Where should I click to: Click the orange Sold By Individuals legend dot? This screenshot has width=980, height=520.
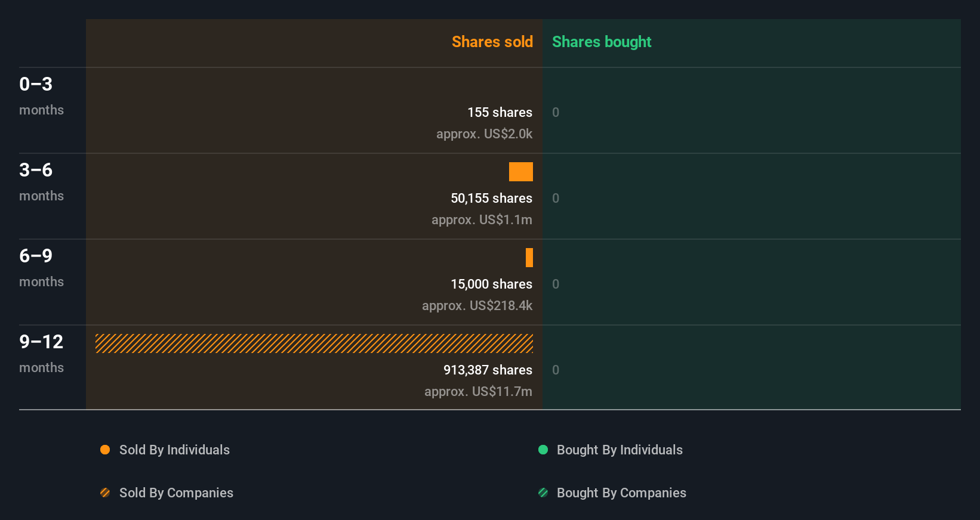105,450
